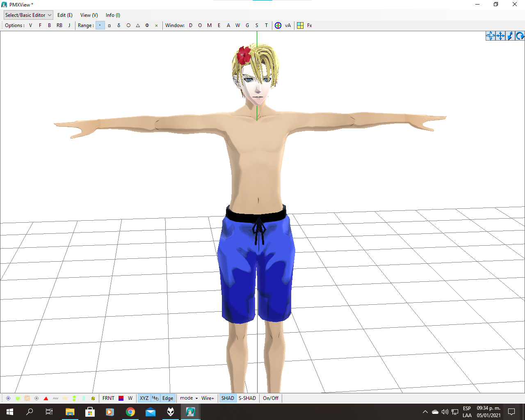Toggle joint selection option J

[x=69, y=25]
